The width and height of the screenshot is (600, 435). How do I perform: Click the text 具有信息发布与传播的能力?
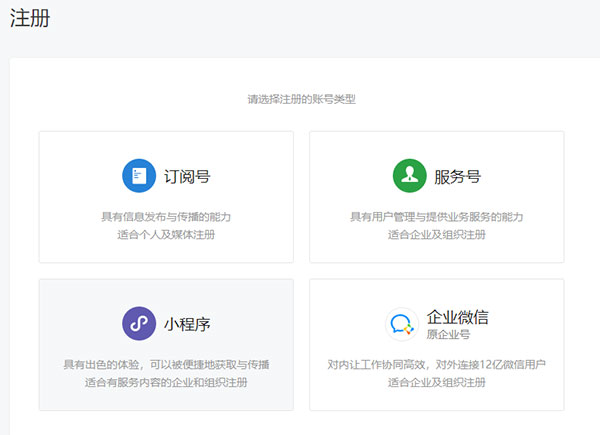(166, 217)
